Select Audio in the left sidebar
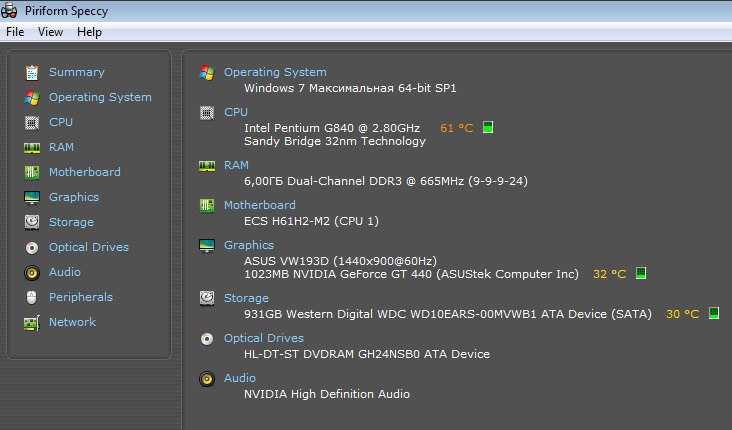The height and width of the screenshot is (430, 732). [x=65, y=272]
